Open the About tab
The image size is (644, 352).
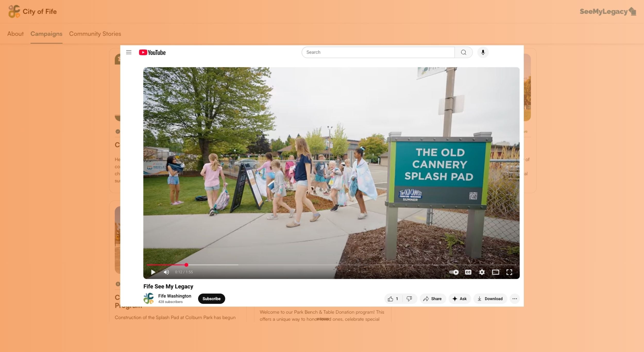15,34
